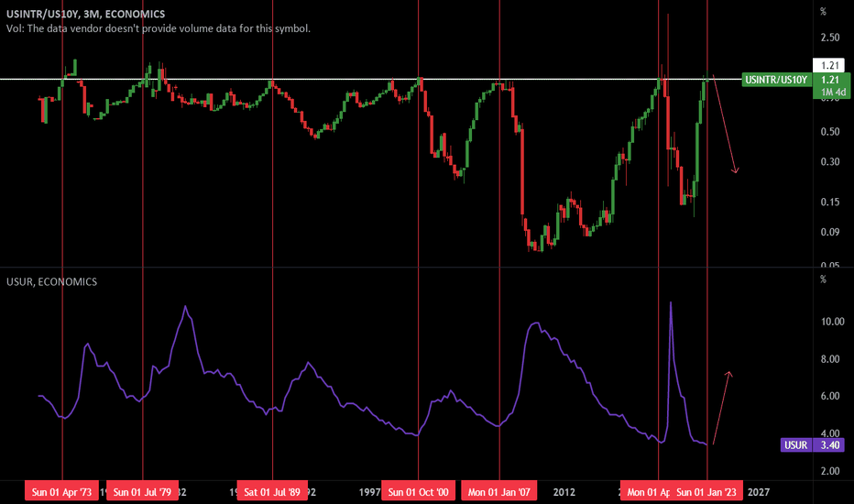This screenshot has width=854, height=504.
Task: Click the USINTR/US10Y symbol title in the legend
Action: 101,14
